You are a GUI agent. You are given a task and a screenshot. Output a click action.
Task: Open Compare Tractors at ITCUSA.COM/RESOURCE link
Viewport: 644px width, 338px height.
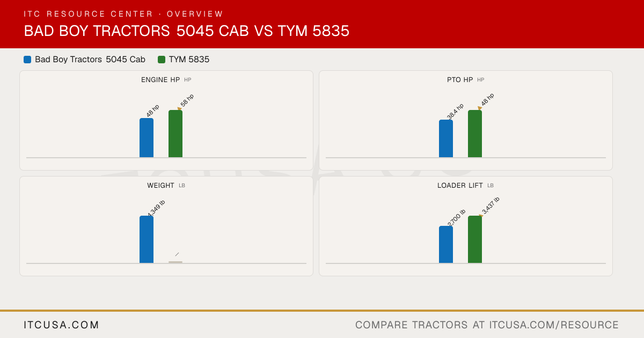[487, 325]
